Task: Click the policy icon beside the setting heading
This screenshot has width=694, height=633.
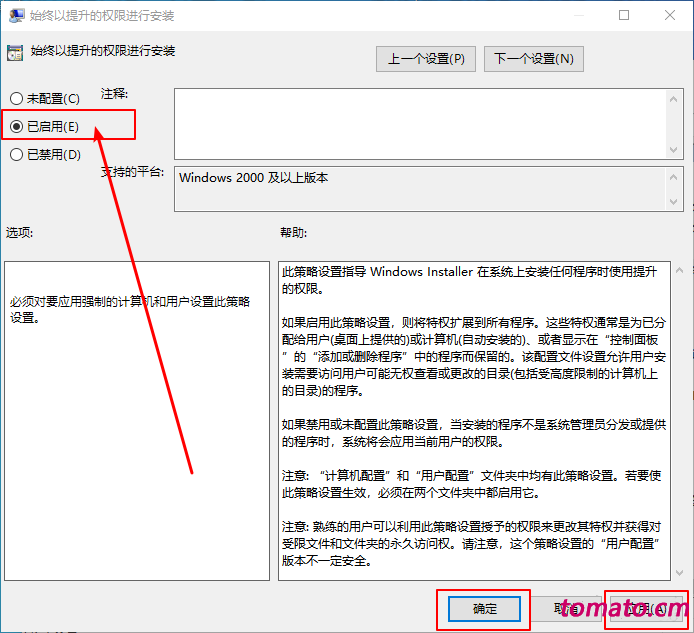Action: [15, 53]
